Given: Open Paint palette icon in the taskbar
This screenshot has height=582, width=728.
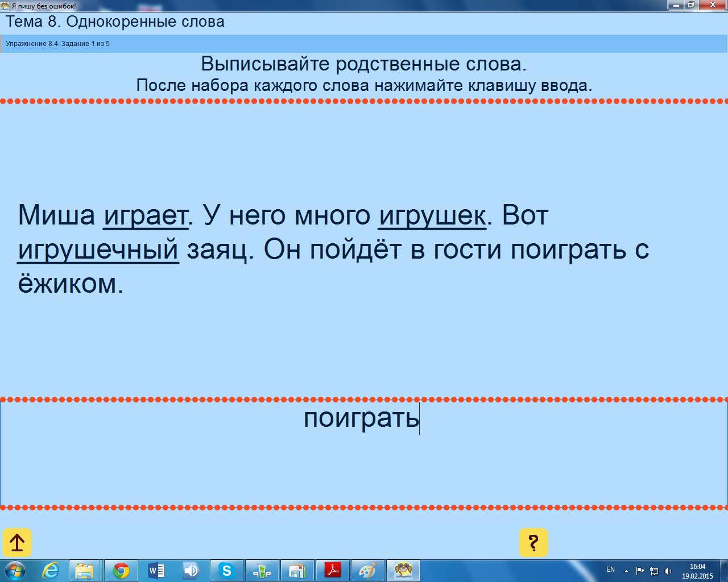Looking at the screenshot, I should click(x=367, y=571).
